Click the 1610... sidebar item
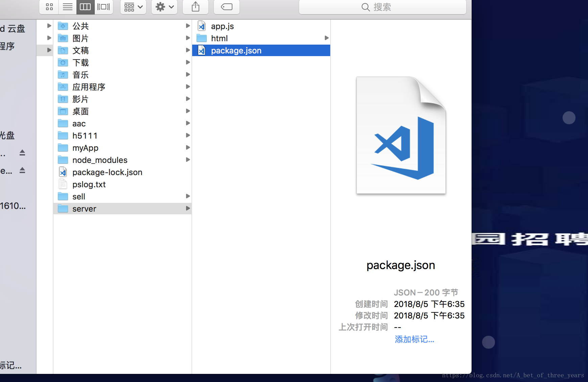The width and height of the screenshot is (588, 382). coord(13,206)
